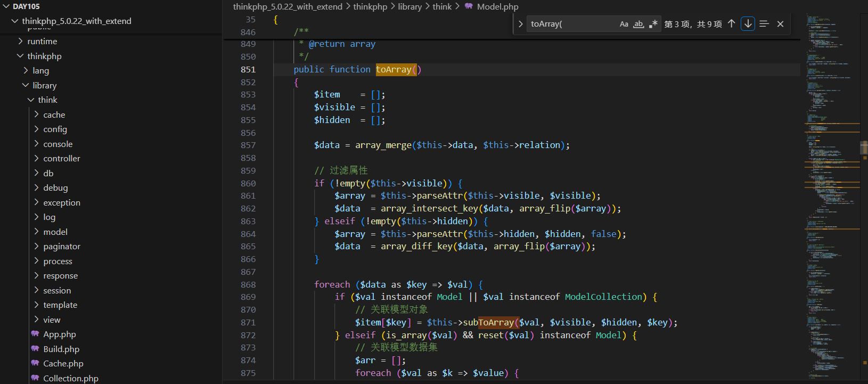Go to previous match in find widget
The image size is (868, 384).
tap(732, 24)
